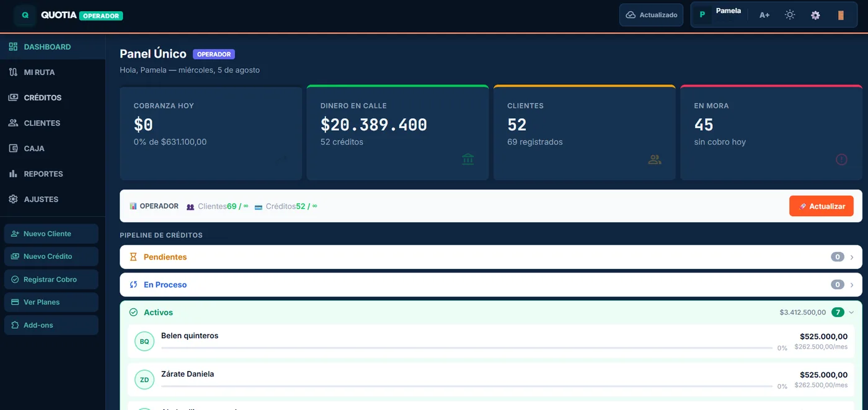Expand En Proceso with its chevron
Viewport: 868px width, 410px height.
[x=852, y=285]
